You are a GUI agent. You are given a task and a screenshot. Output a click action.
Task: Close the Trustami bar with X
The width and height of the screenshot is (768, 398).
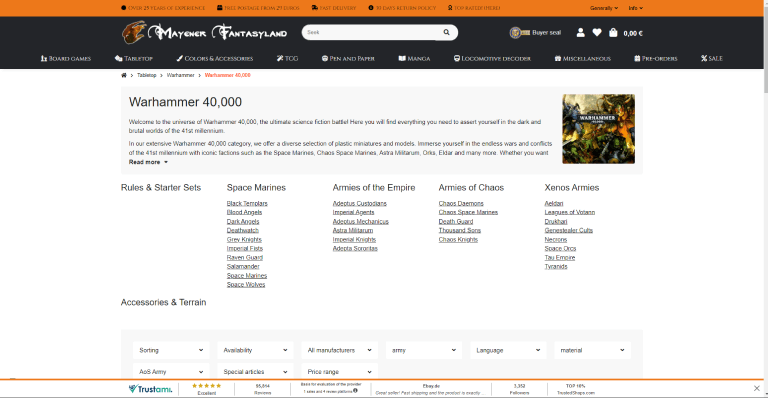pos(757,388)
